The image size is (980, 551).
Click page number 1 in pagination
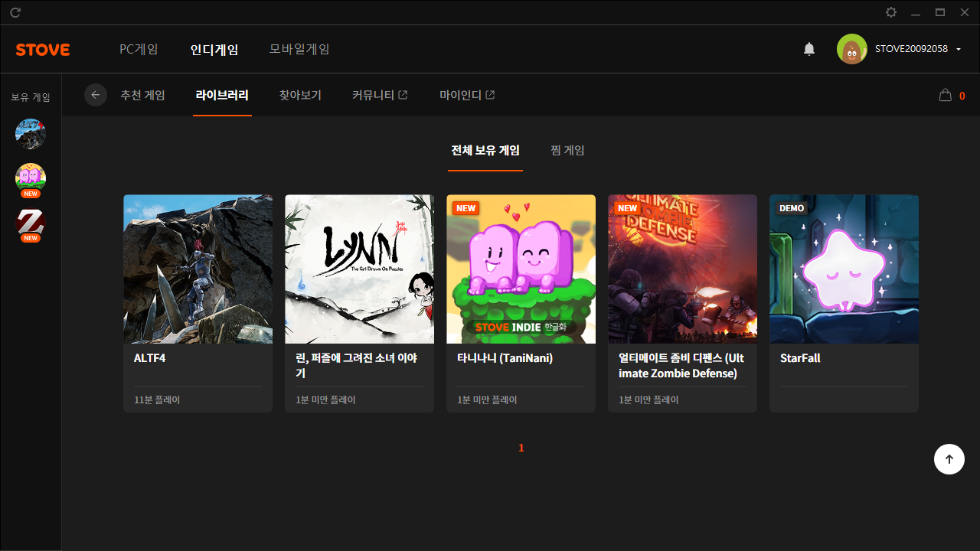click(x=521, y=448)
